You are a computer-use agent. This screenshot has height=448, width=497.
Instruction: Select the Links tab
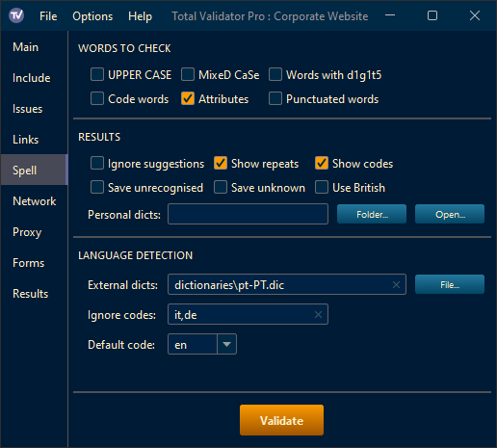[x=34, y=140]
